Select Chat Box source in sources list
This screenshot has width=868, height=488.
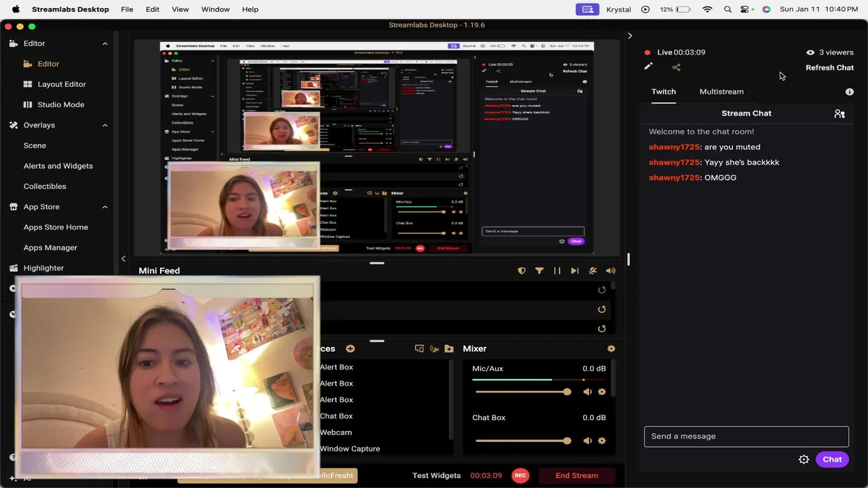[336, 416]
